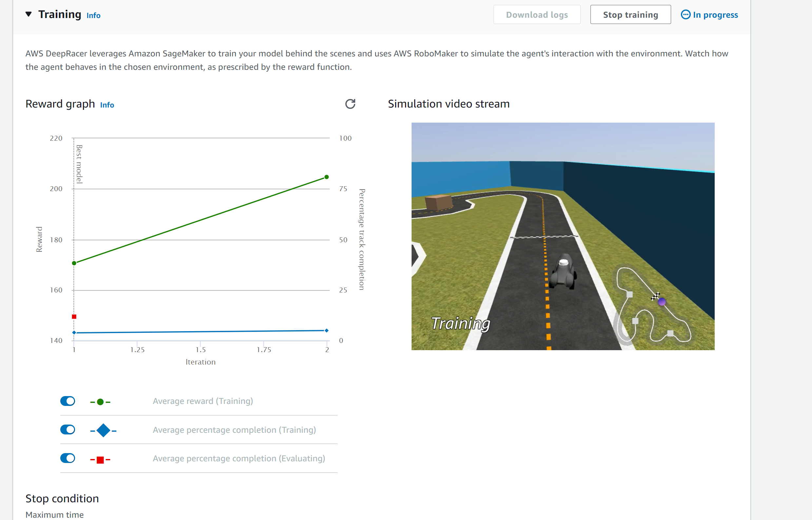The height and width of the screenshot is (520, 812).
Task: Click blue completion point at iteration 2
Action: click(326, 330)
